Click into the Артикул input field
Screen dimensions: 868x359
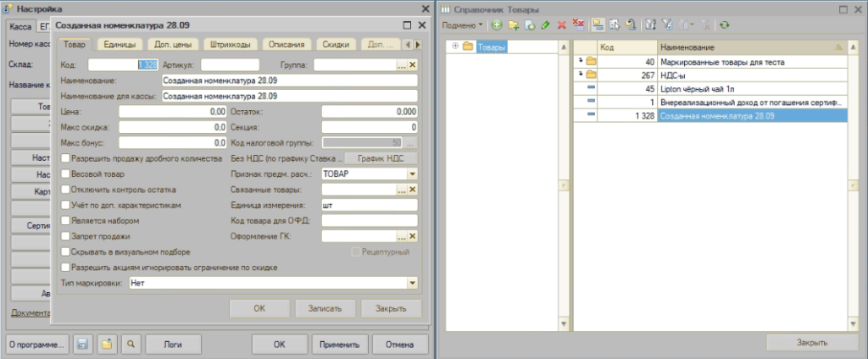click(231, 64)
